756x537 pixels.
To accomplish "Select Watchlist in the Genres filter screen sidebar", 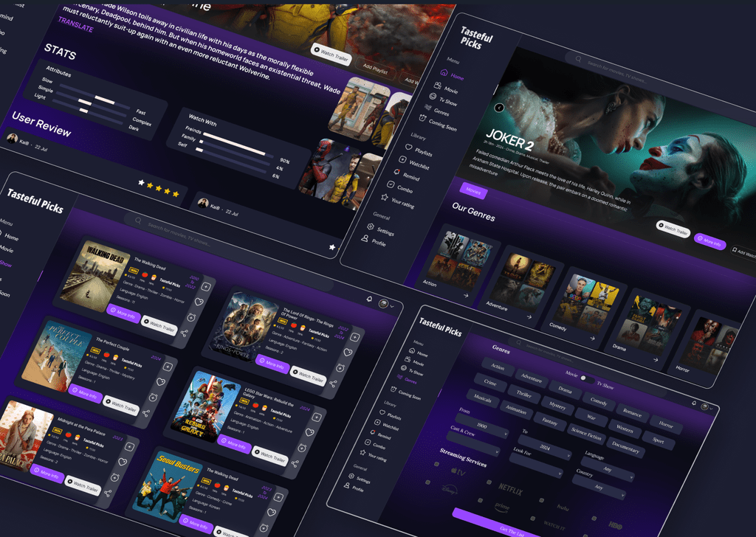I will tap(386, 426).
